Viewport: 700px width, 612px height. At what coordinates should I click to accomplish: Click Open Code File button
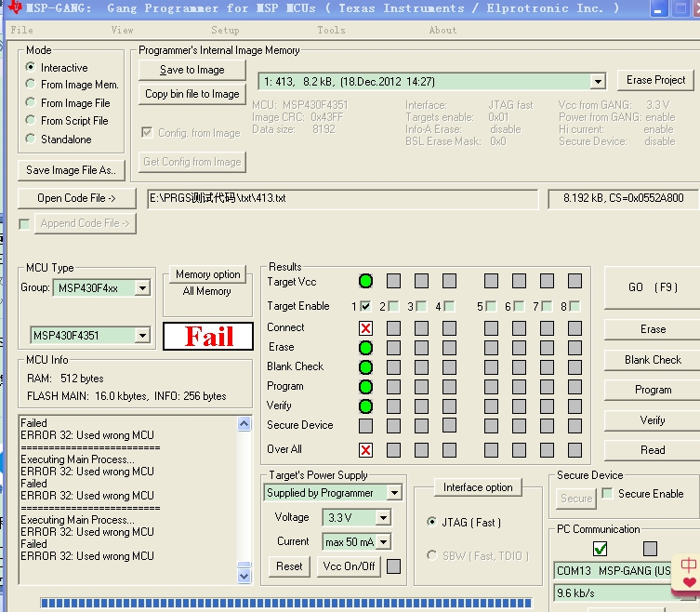click(x=77, y=198)
